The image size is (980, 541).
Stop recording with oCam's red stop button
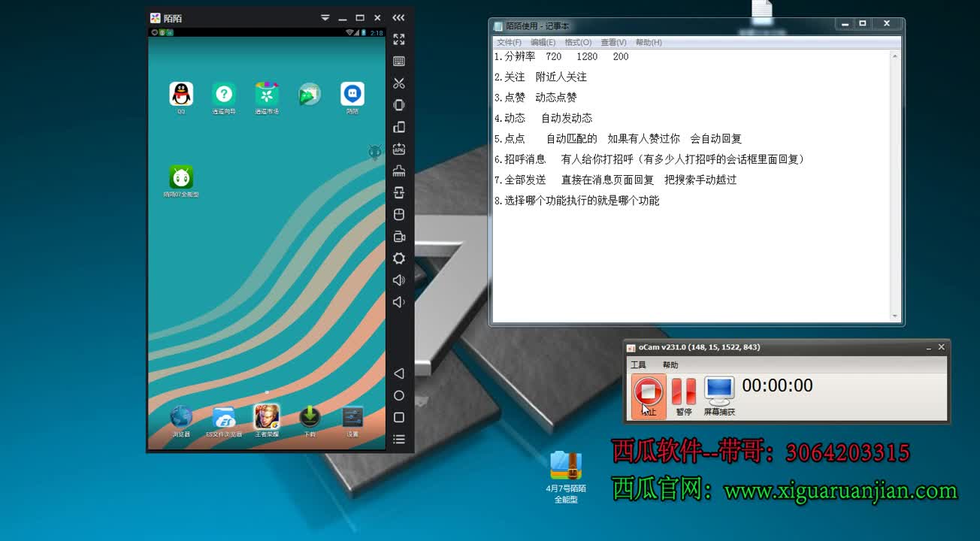[648, 396]
